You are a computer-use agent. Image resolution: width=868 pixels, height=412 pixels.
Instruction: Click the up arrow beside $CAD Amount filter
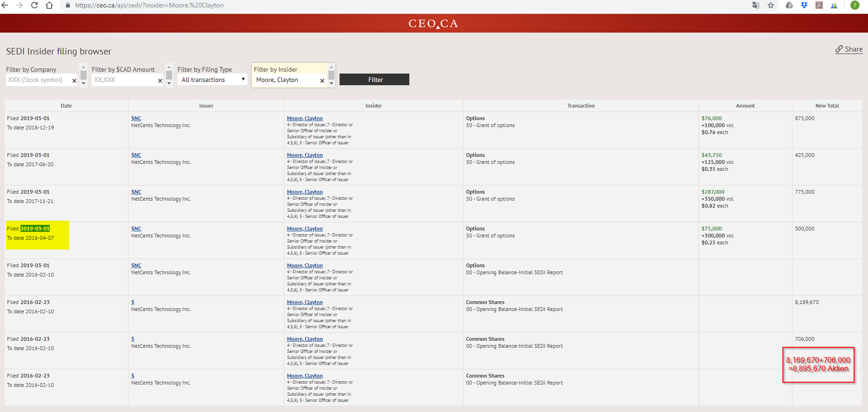(169, 67)
